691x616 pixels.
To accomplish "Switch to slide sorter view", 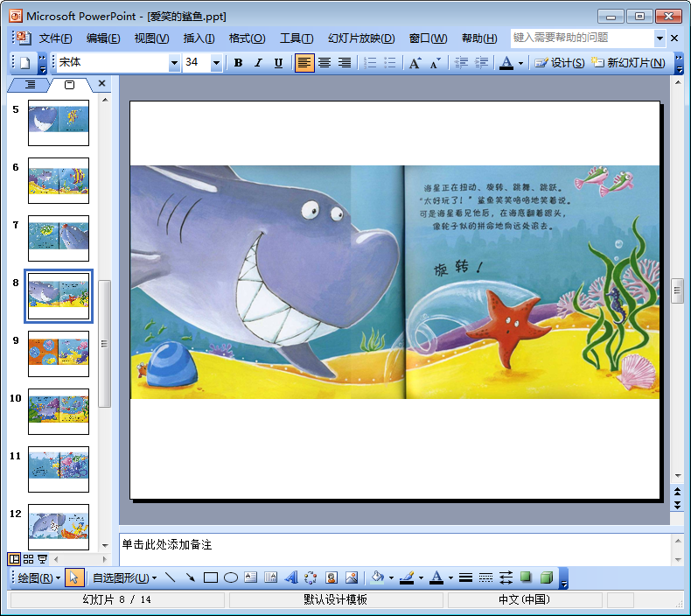I will [x=28, y=559].
